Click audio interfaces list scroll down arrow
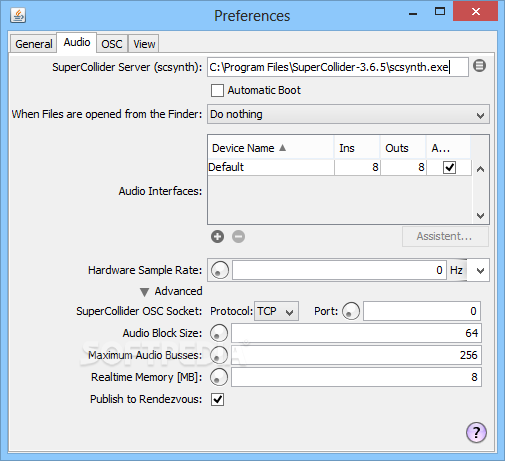Image resolution: width=505 pixels, height=461 pixels. (480, 216)
